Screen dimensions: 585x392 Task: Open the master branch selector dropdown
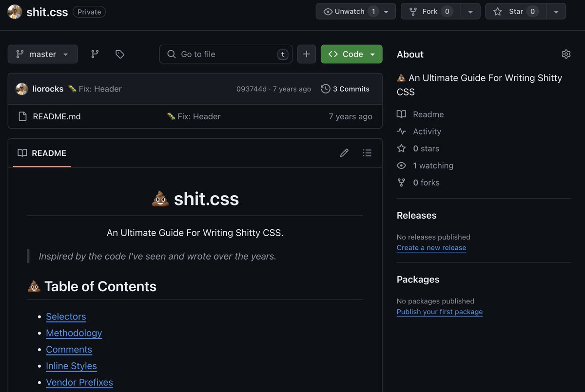click(x=42, y=54)
